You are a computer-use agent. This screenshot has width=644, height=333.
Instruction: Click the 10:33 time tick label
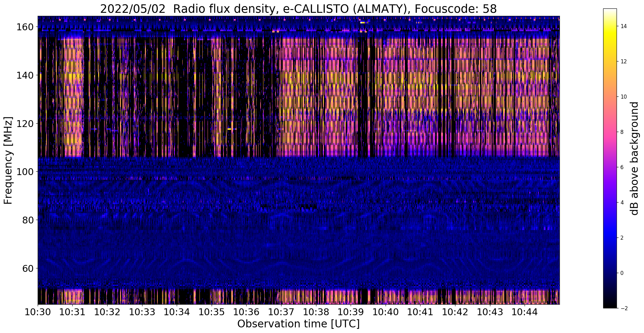pyautogui.click(x=142, y=312)
